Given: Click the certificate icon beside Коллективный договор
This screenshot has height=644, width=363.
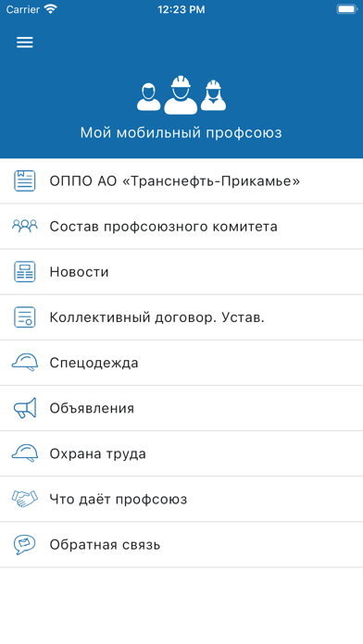Looking at the screenshot, I should [x=25, y=317].
